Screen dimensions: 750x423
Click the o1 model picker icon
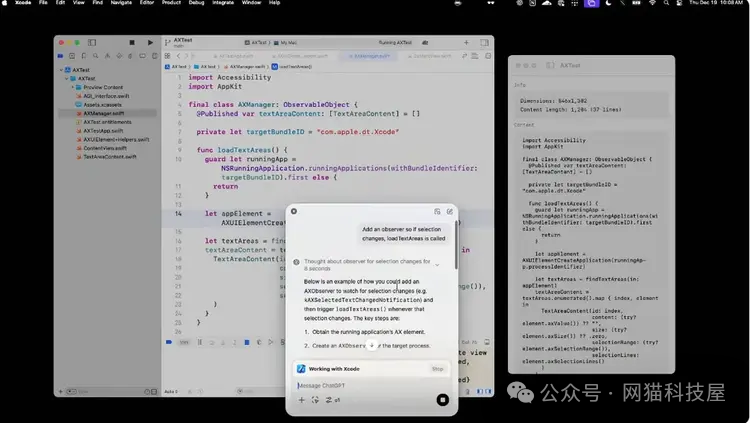click(x=328, y=400)
